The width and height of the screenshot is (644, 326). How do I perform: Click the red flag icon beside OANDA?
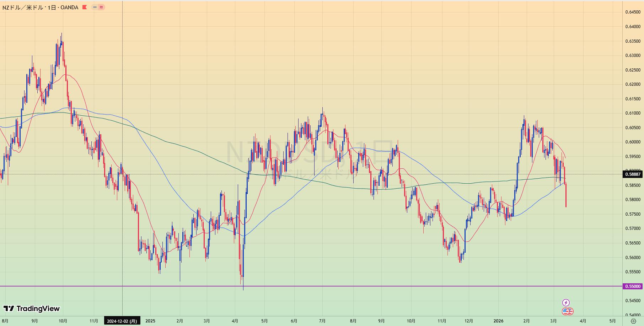[85, 7]
